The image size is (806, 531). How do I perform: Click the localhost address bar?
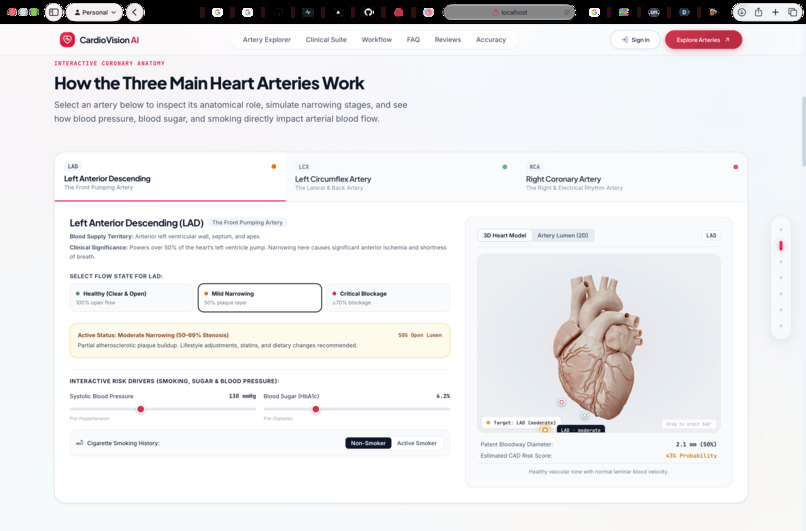509,12
